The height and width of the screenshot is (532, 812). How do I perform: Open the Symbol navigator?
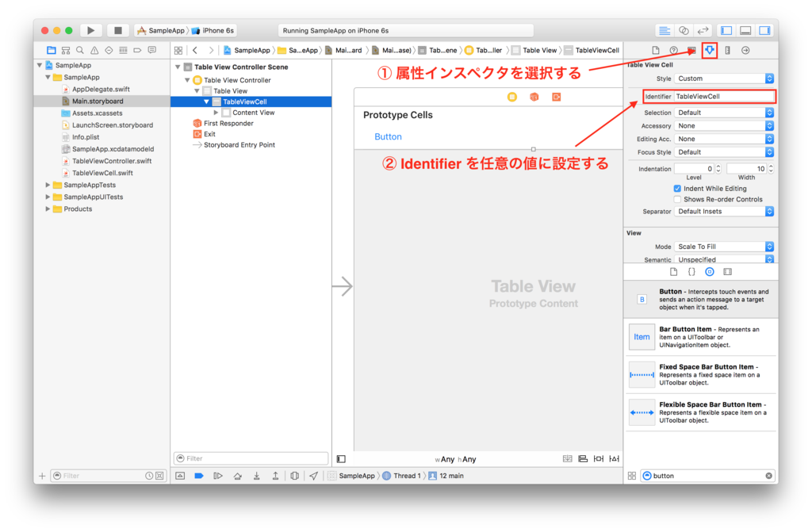point(65,50)
